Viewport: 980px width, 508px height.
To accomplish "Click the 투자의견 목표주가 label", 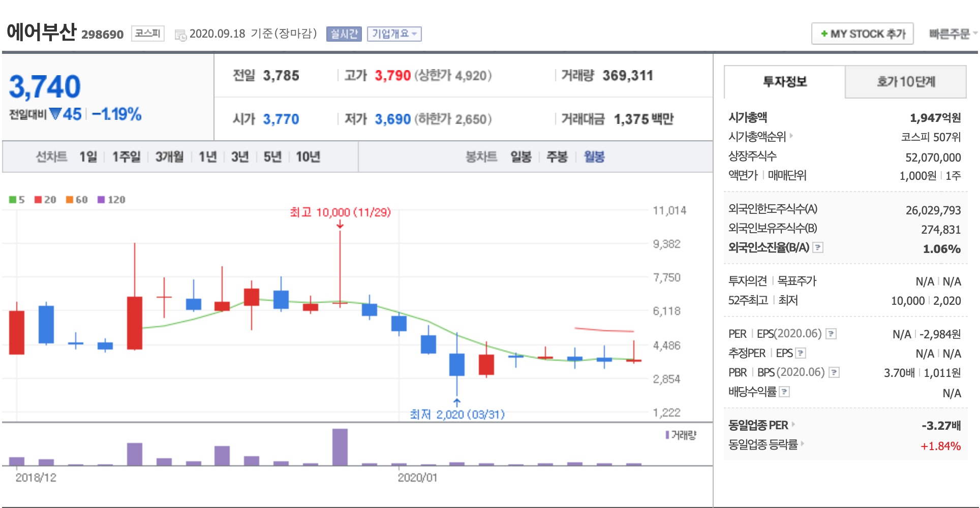I will (x=772, y=281).
